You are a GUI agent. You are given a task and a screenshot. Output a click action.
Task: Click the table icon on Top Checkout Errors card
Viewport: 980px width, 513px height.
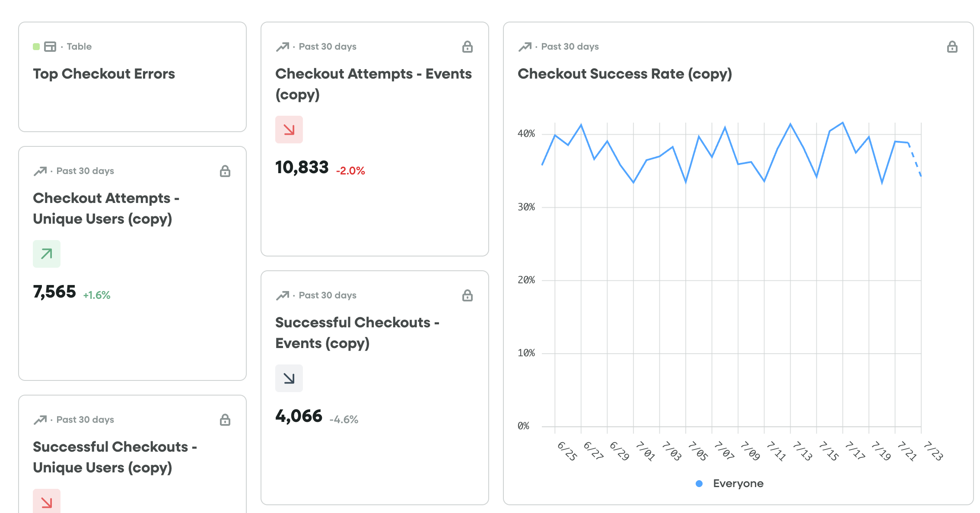pos(50,47)
